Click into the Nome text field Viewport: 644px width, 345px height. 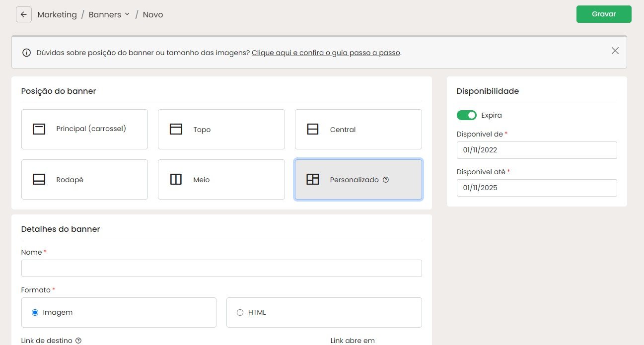tap(221, 268)
